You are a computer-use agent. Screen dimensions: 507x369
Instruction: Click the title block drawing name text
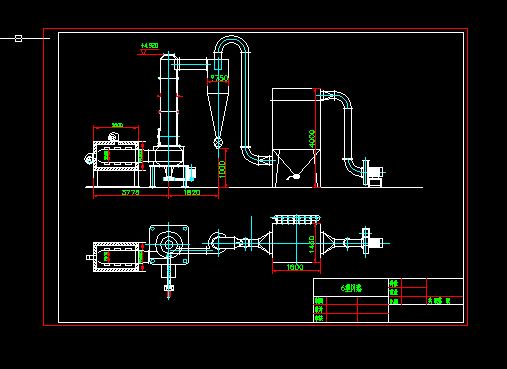(x=351, y=288)
